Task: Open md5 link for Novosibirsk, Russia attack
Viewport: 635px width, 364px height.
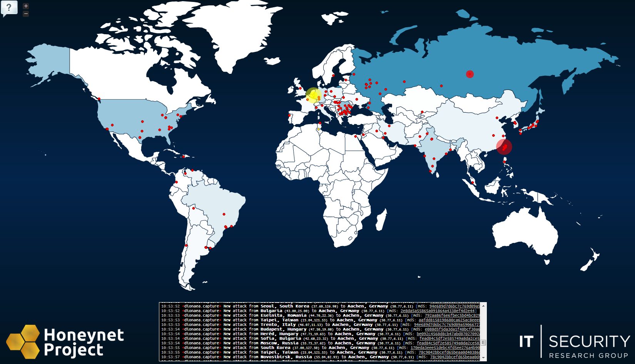Action: (455, 357)
